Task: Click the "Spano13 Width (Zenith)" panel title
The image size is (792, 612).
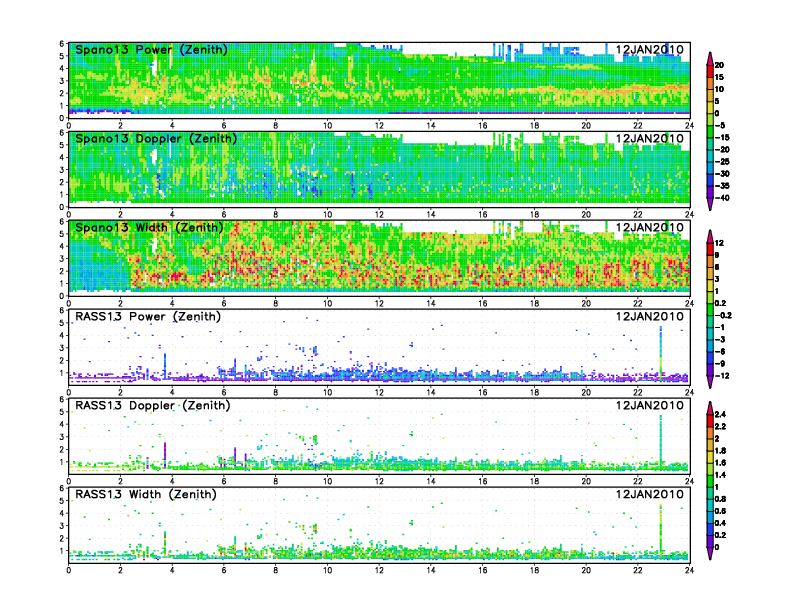Action: point(149,227)
